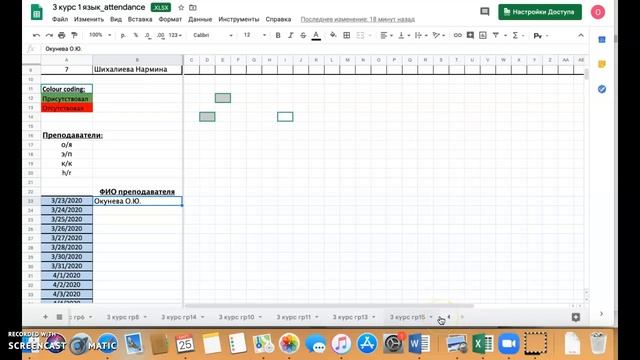Open Calendar in side panel
Viewport: 640px width, 360px height.
click(x=602, y=40)
